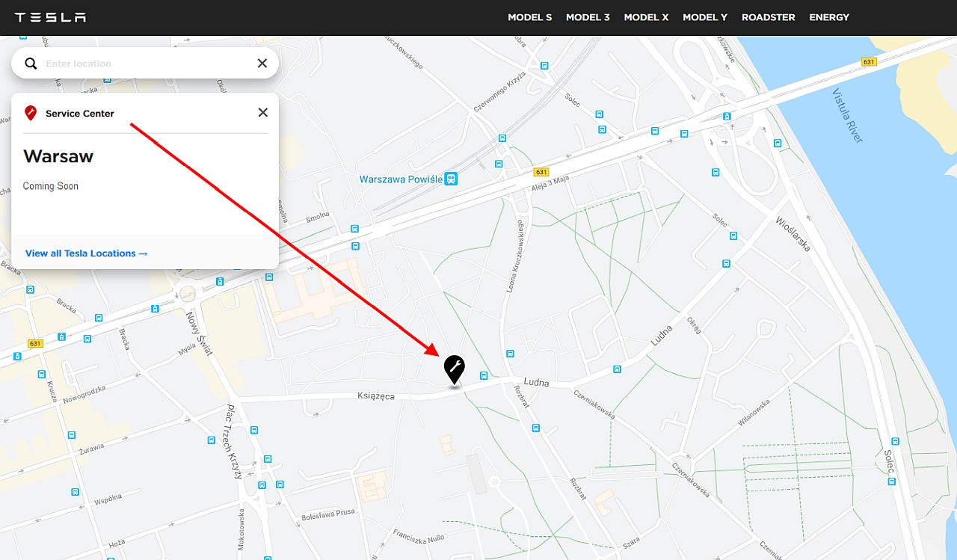Click the Warszawa Powiśle station label
Image resolution: width=957 pixels, height=560 pixels.
[x=400, y=179]
